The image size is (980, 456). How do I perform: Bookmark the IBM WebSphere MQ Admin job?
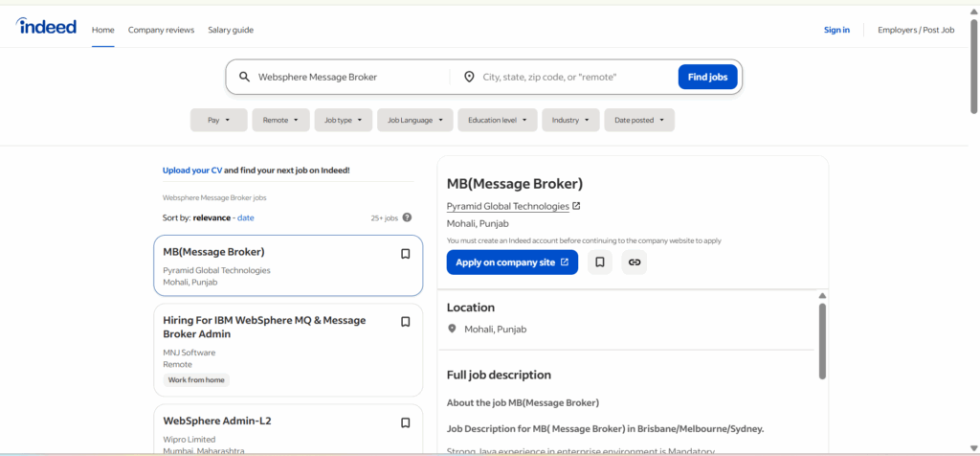tap(405, 322)
